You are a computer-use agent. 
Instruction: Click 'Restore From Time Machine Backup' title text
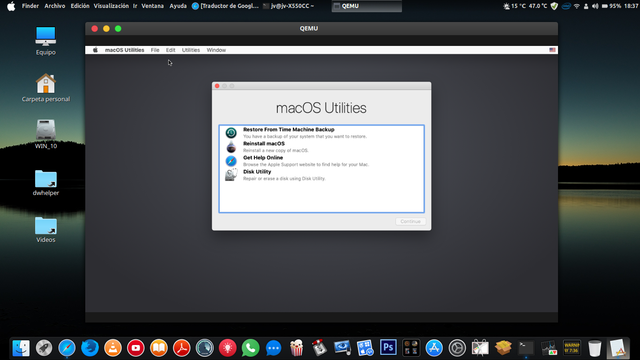pos(289,129)
